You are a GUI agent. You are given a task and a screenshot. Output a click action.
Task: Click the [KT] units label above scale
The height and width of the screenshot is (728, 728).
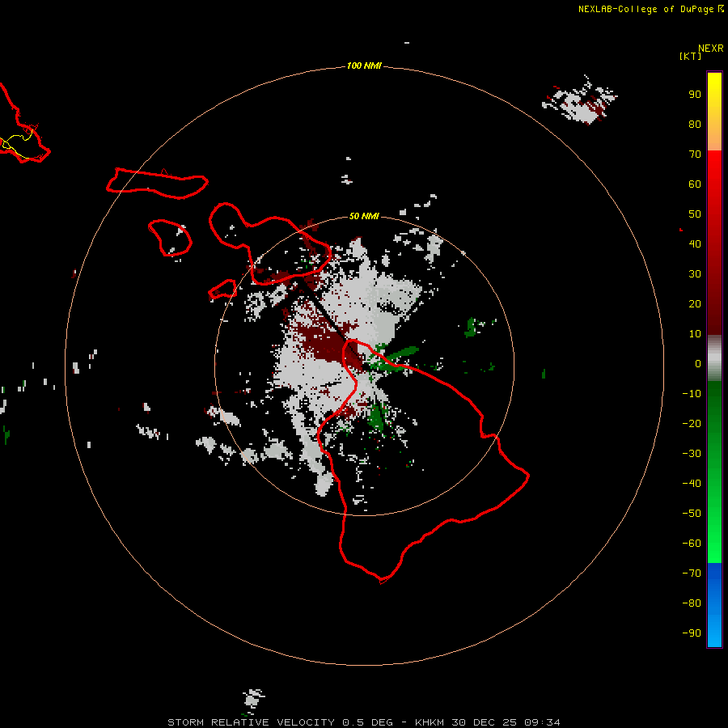[x=690, y=56]
